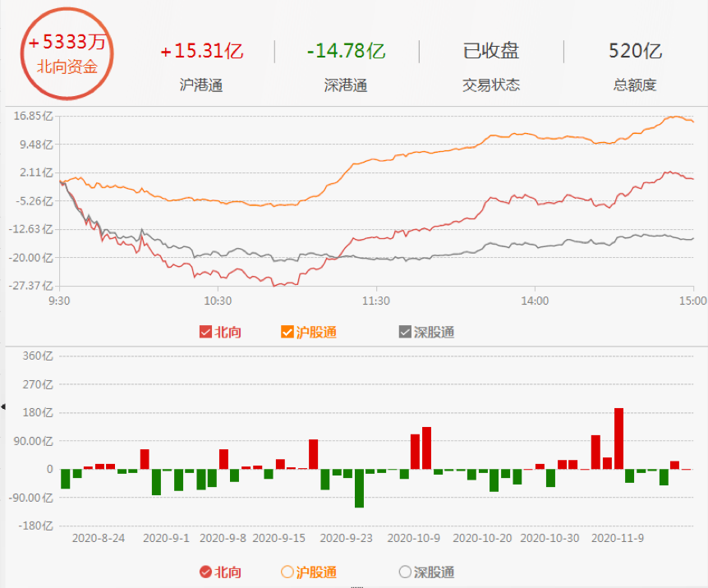Image resolution: width=708 pixels, height=588 pixels.
Task: Uncheck the 北向 line checkbox
Action: coord(205,332)
